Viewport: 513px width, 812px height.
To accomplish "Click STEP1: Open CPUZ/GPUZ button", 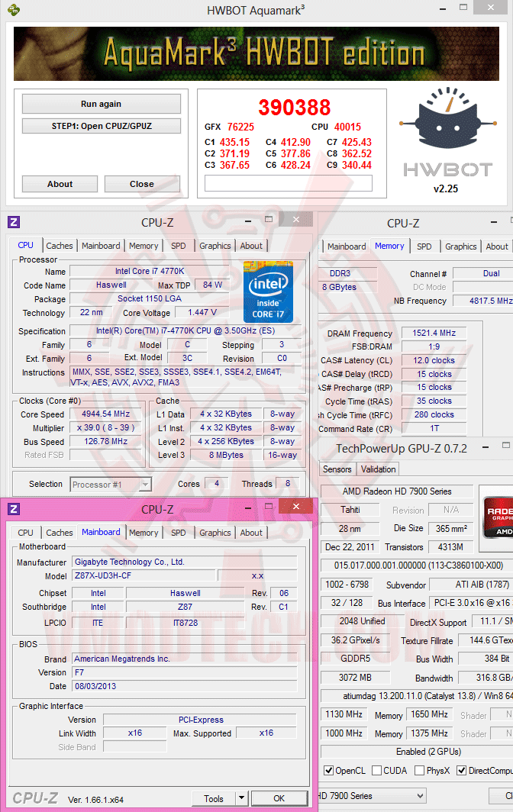I will [x=102, y=126].
